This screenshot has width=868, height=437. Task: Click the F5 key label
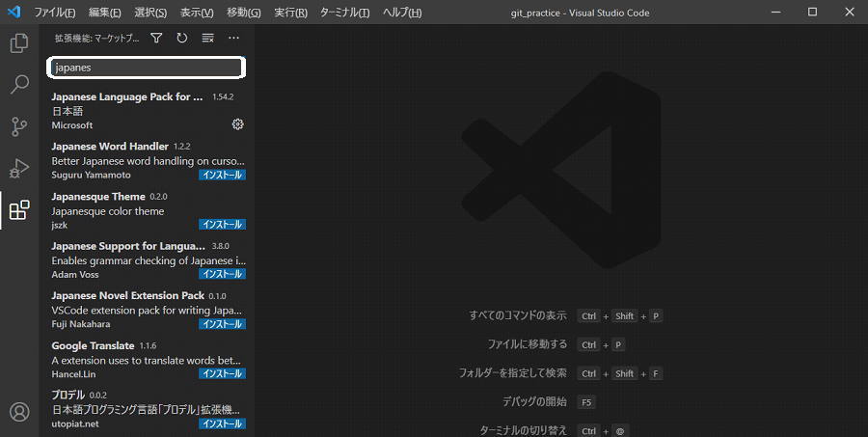(x=586, y=402)
